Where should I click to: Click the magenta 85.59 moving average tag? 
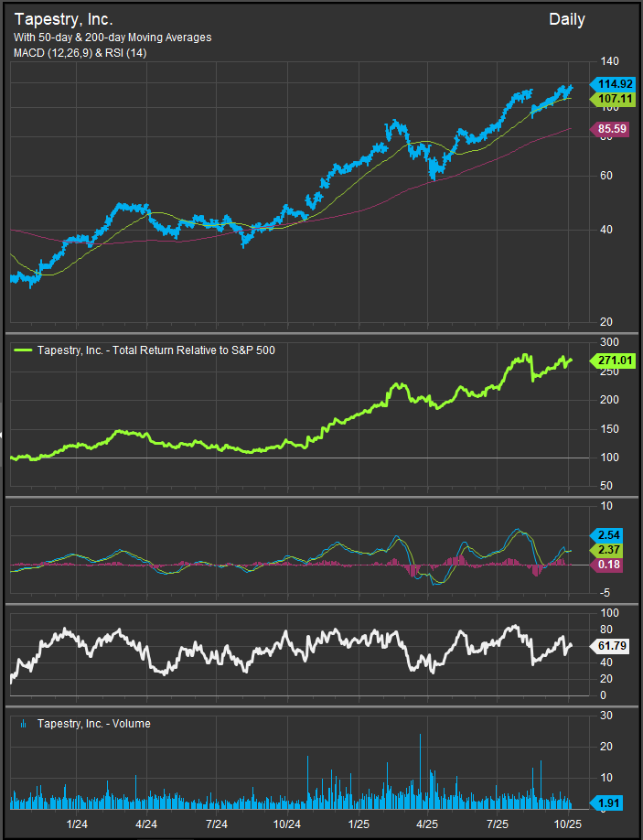coord(609,129)
